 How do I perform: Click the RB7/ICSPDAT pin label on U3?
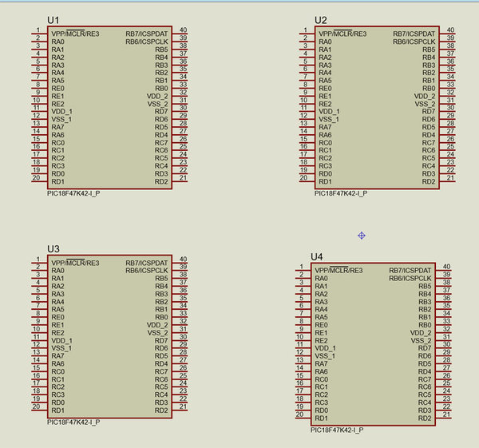[x=147, y=263]
